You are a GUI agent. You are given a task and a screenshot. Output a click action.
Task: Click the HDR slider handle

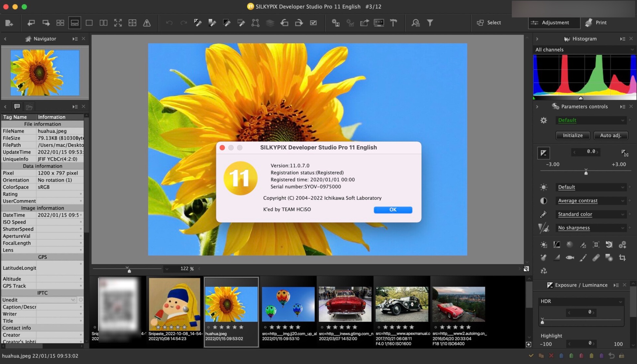tap(542, 321)
